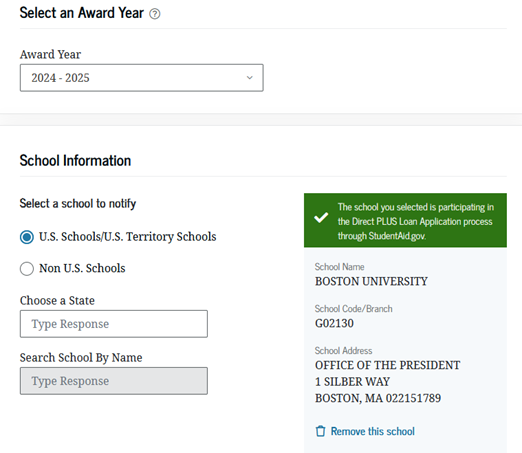Click the trash can icon near Remove this school
522x453 pixels.
coord(320,431)
